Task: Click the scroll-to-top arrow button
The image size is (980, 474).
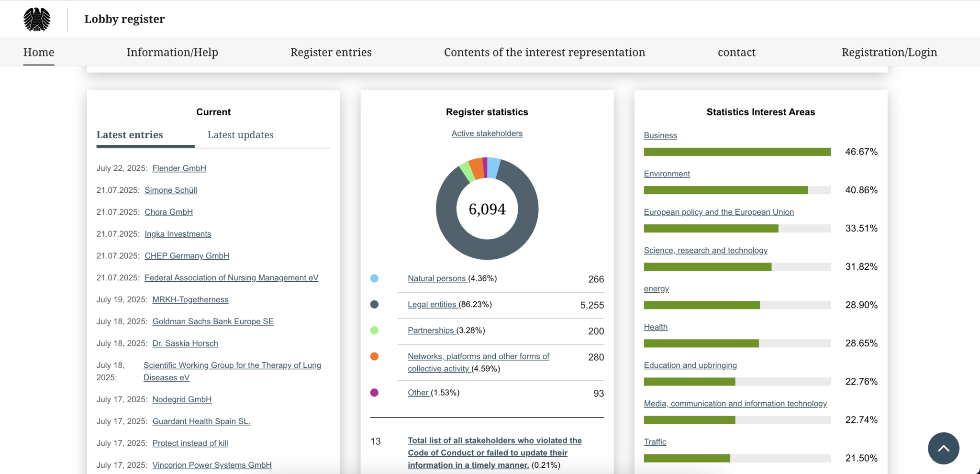Action: [943, 448]
